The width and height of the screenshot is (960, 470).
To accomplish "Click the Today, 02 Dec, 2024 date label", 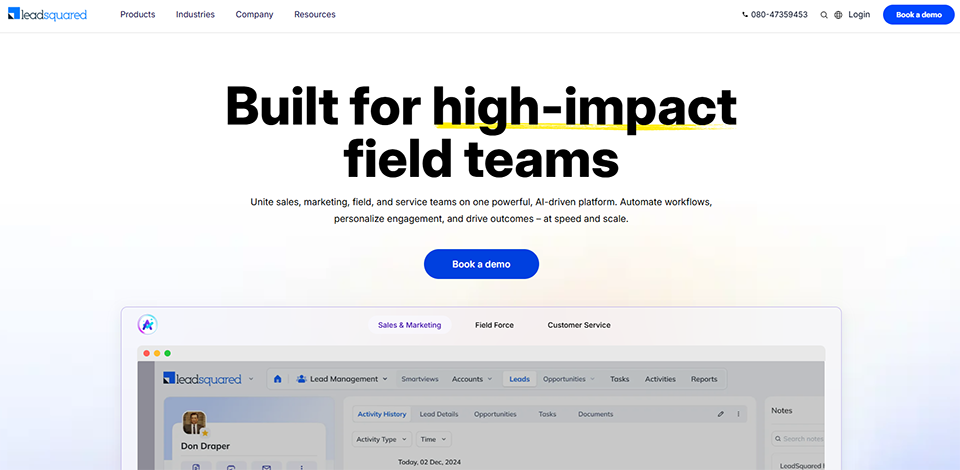I will coord(429,462).
